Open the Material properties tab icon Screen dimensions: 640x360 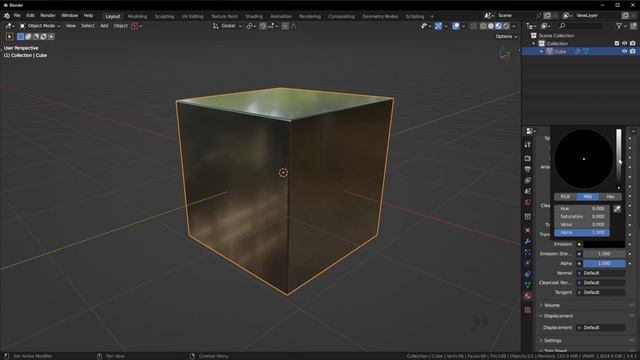tap(528, 296)
